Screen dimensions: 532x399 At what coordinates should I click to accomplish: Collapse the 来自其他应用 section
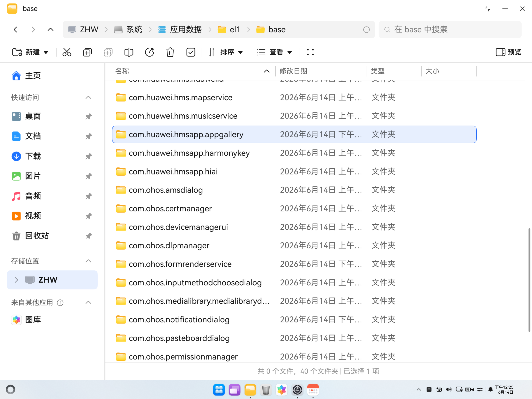88,302
